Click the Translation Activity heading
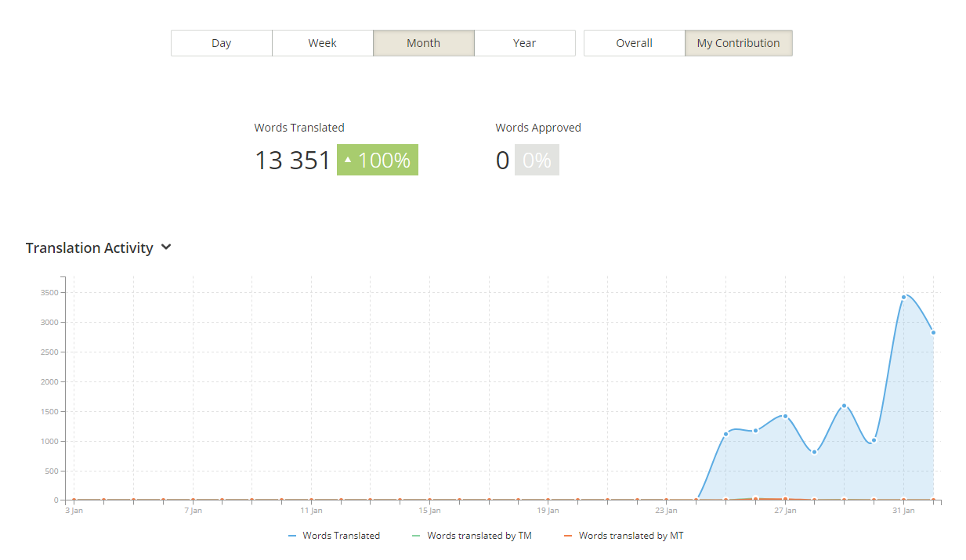The image size is (966, 560). click(x=89, y=247)
